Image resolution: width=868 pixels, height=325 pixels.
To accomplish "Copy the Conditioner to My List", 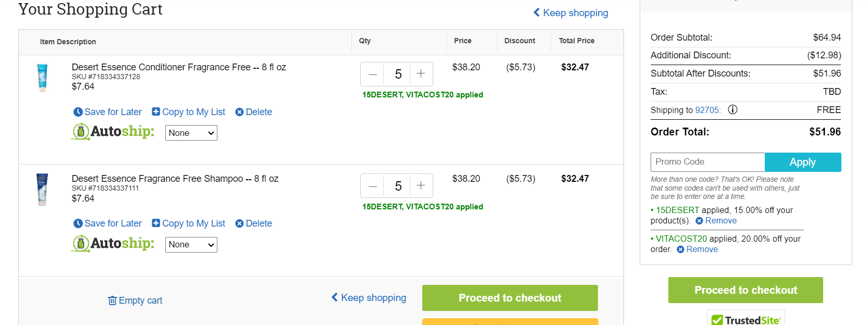I will click(x=189, y=112).
